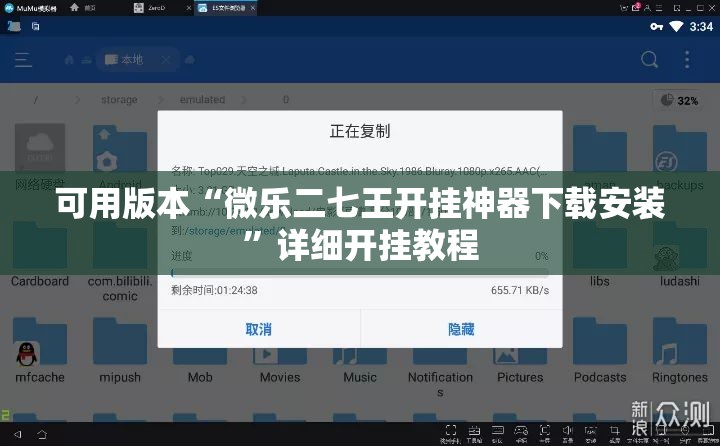Cancel the copy with 取消 button
This screenshot has height=446, width=720.
tap(259, 329)
